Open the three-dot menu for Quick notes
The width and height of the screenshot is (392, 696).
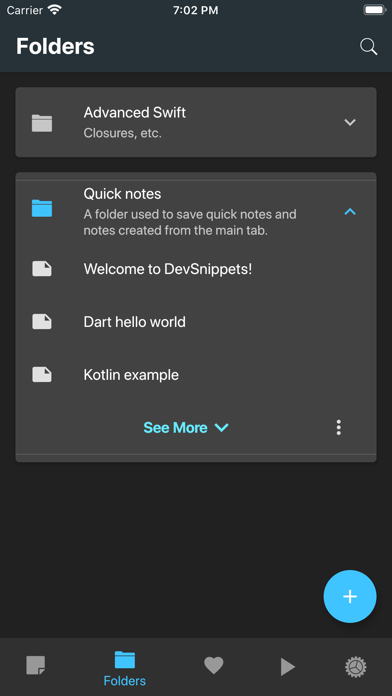click(x=339, y=427)
